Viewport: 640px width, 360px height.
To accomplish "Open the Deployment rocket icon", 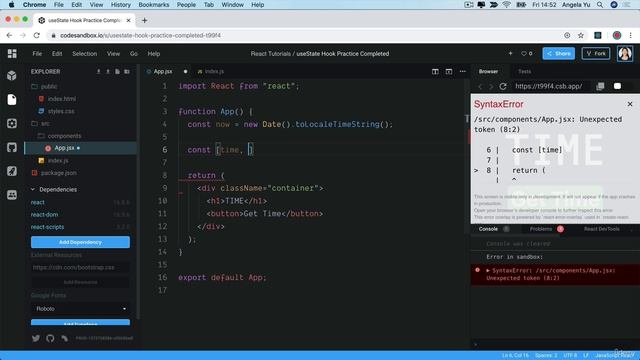I will point(12,171).
